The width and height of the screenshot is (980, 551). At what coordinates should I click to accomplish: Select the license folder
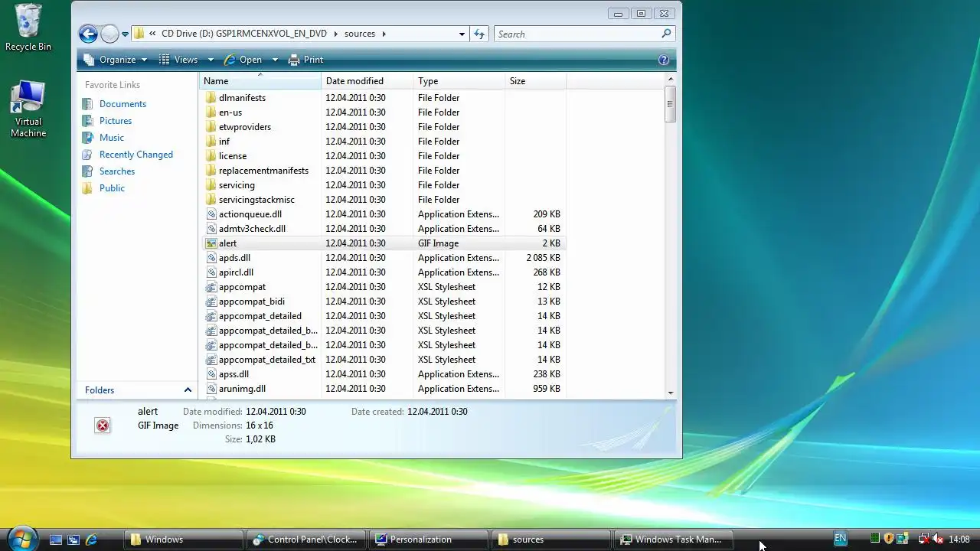click(x=233, y=156)
